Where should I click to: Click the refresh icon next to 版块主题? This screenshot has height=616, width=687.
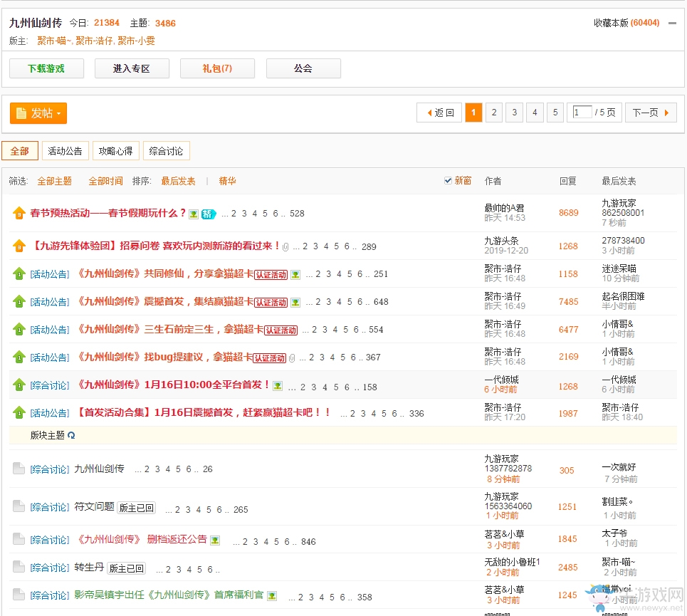[x=71, y=436]
